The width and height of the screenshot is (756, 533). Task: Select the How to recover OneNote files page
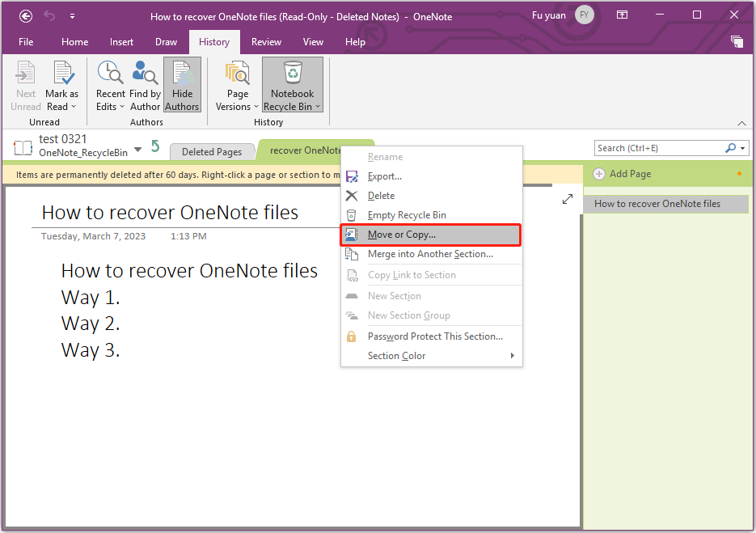(665, 204)
